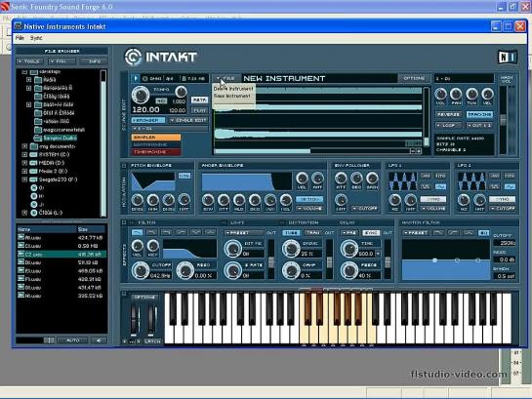Click the Intakt window title bar icon
Screen dimensions: 532x399
click(18, 26)
